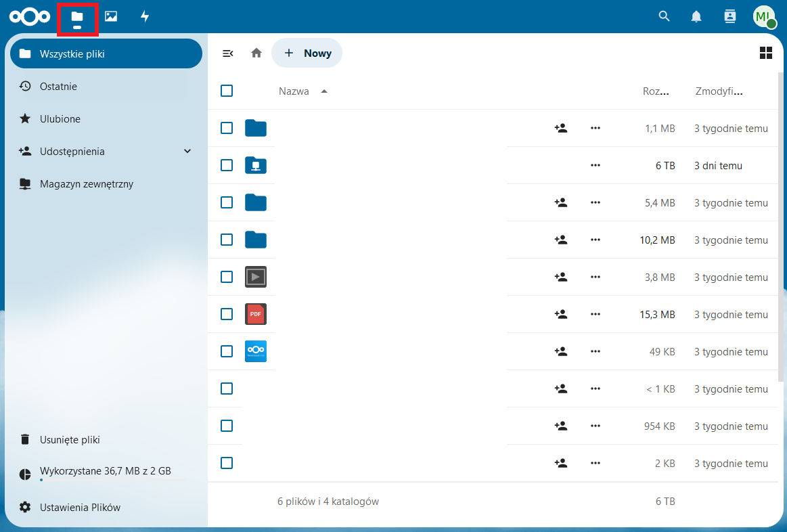Click the file list vertical scrollbar
Screen dimensions: 787x532
tap(781, 226)
